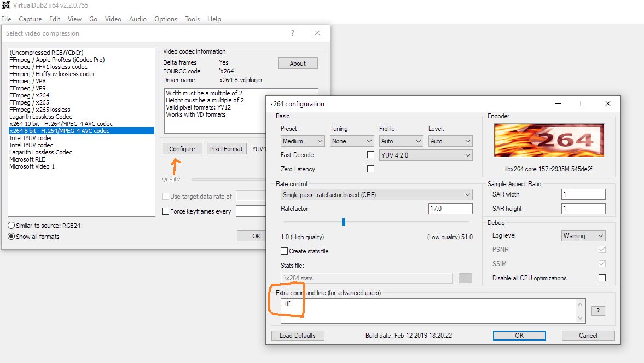Open the Tuning dropdown set to None

coord(352,141)
